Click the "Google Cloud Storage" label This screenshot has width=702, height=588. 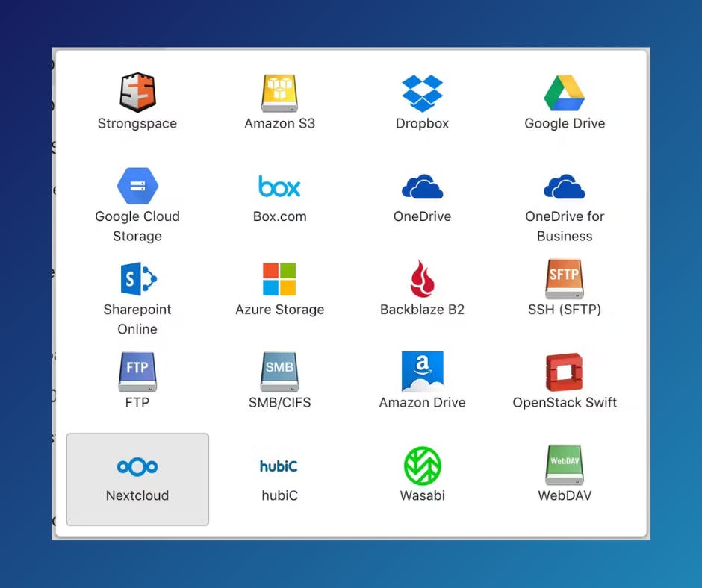[137, 226]
